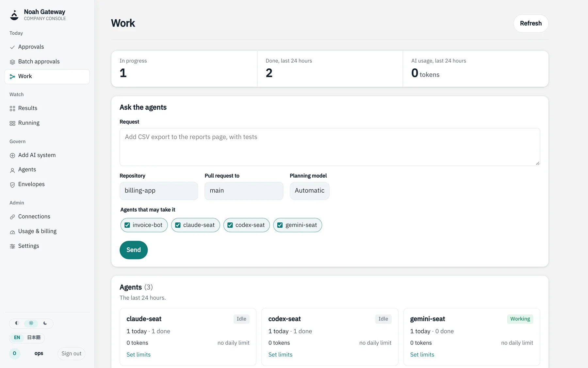Select dark theme moon icon
This screenshot has height=368, width=588.
tap(45, 323)
